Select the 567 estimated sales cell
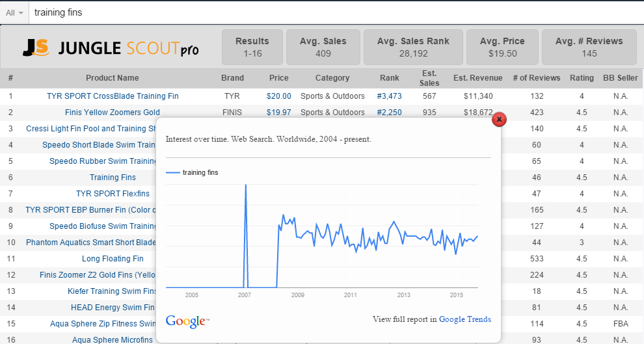Image resolution: width=644 pixels, height=344 pixels. (429, 96)
